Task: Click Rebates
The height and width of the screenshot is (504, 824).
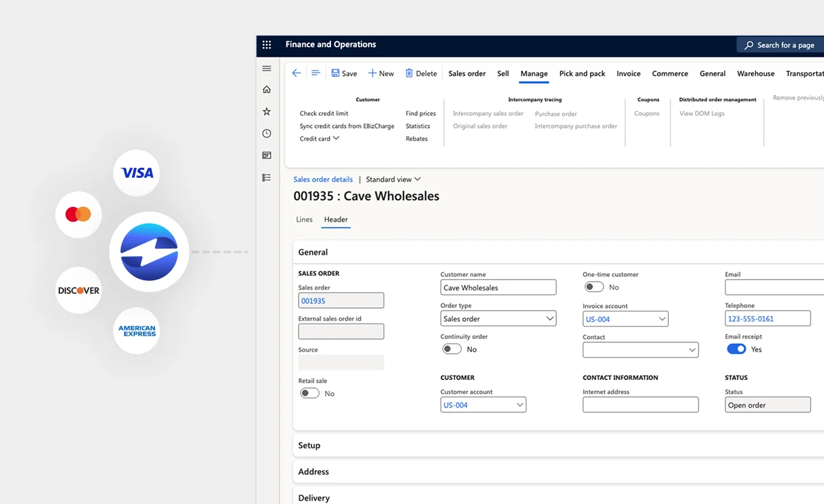Action: 417,139
